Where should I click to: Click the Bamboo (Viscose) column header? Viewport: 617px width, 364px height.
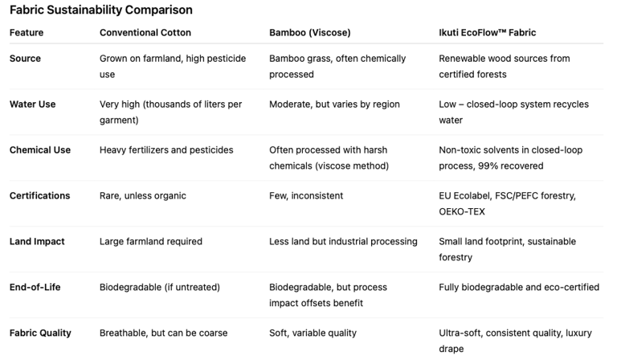pyautogui.click(x=309, y=33)
